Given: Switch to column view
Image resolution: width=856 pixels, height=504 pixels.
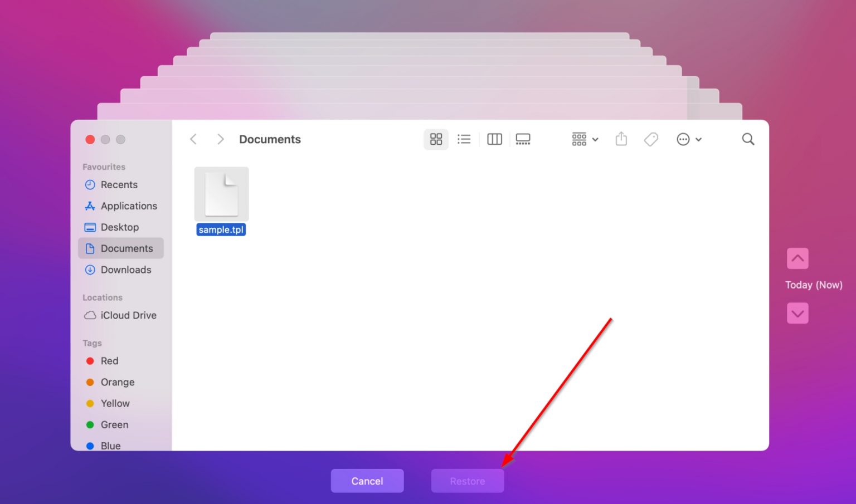Looking at the screenshot, I should (x=494, y=139).
